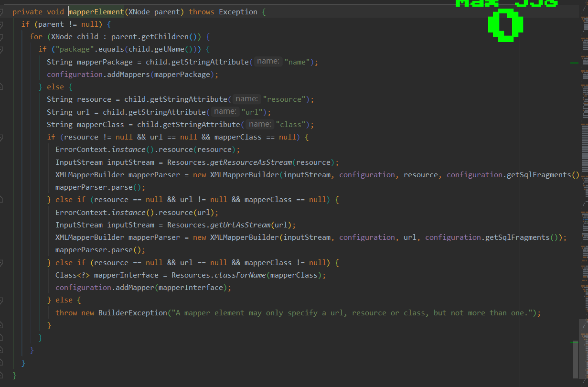The width and height of the screenshot is (588, 387).
Task: Click the 'name:' hint before "class" string
Action: [x=260, y=124]
